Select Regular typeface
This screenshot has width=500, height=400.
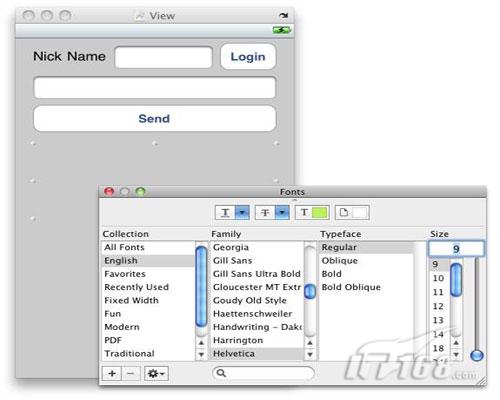tap(366, 247)
